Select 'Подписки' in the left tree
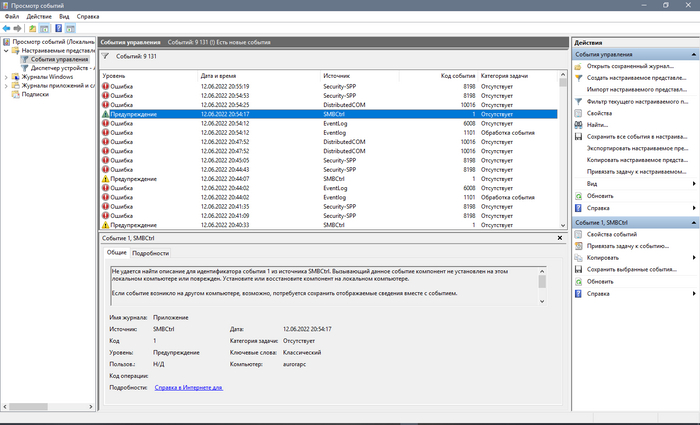This screenshot has height=425, width=700. tap(34, 95)
